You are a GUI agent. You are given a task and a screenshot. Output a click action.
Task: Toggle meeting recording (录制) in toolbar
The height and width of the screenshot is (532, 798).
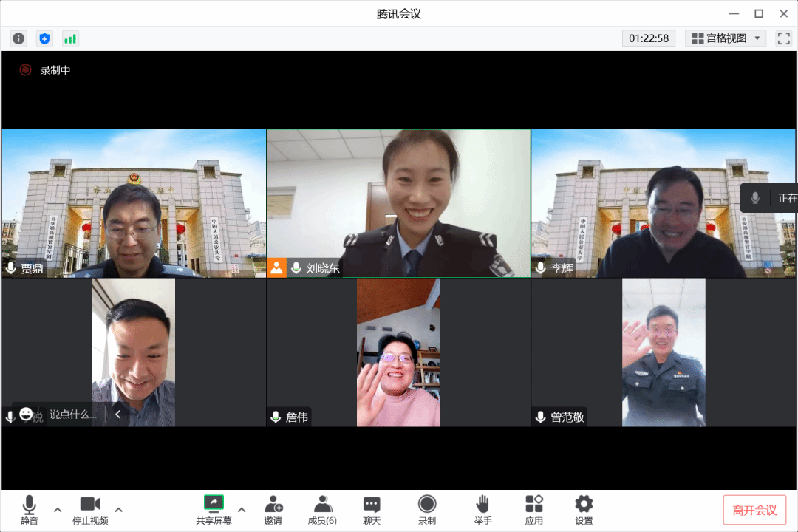coord(427,510)
